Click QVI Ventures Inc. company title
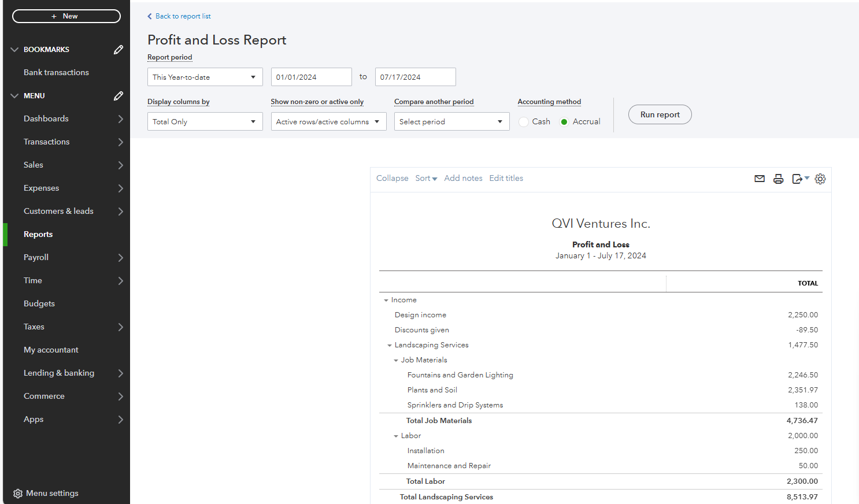 [x=601, y=224]
